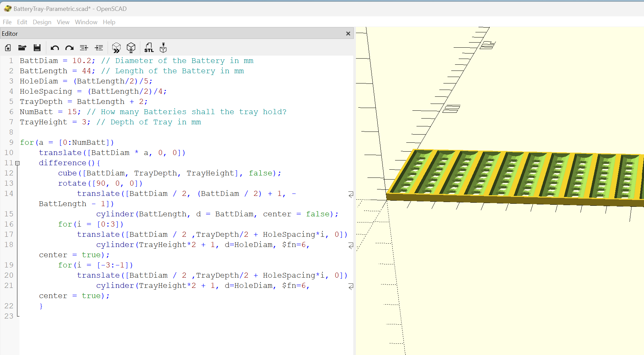Viewport: 644px width, 355px height.
Task: Open the Help menu
Action: (x=109, y=22)
